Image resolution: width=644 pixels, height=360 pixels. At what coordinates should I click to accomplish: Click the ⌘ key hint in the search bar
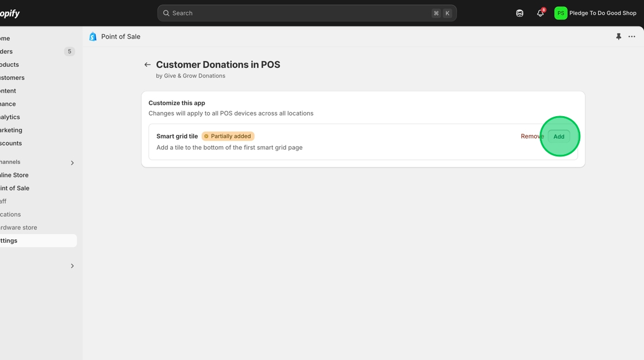coord(436,13)
